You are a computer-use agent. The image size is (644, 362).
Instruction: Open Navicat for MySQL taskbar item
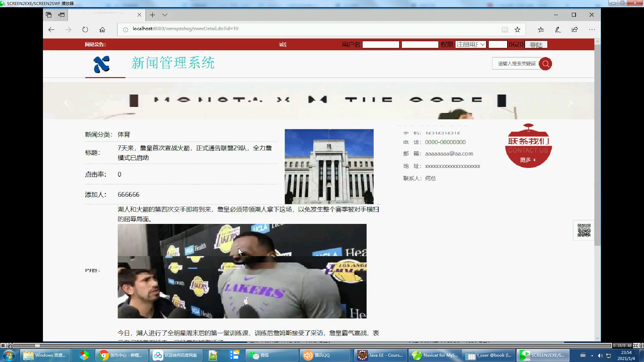click(435, 355)
